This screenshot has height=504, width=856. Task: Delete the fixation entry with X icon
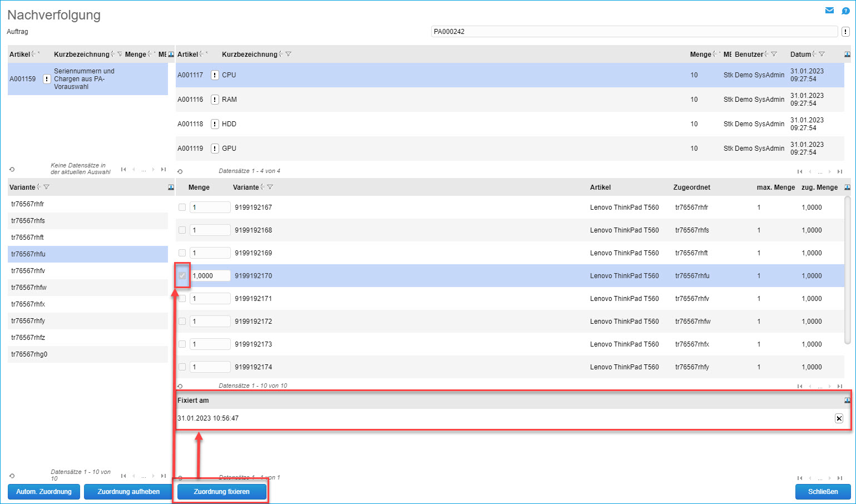(x=839, y=418)
